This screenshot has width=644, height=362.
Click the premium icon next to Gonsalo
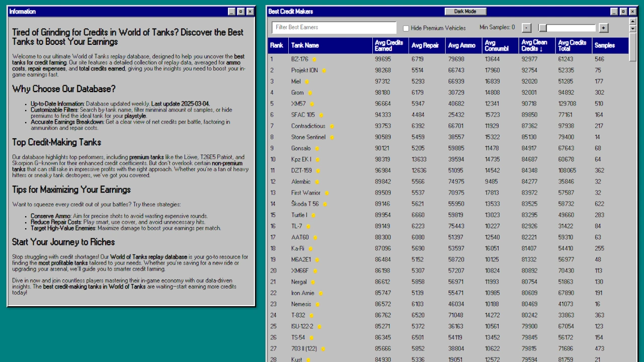tap(316, 148)
